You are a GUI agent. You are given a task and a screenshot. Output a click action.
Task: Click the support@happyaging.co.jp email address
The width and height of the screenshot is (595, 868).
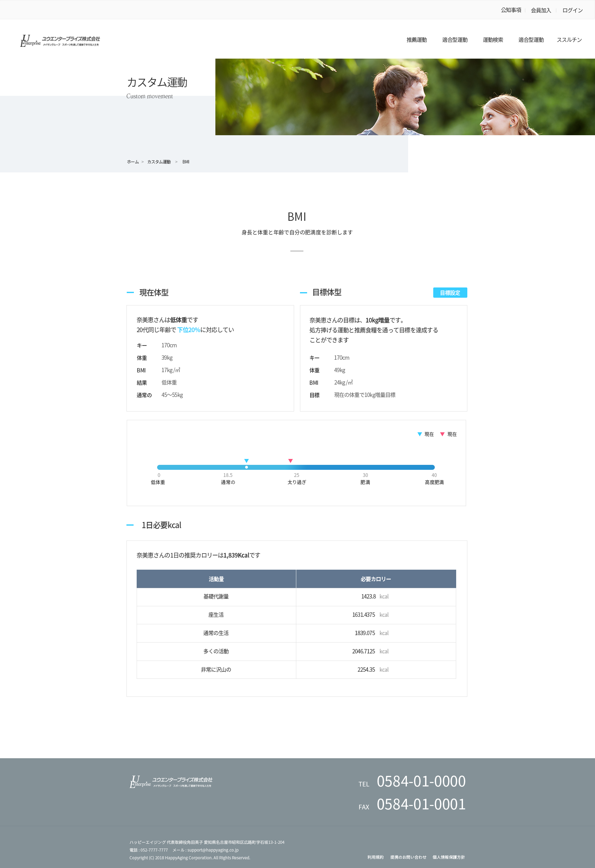pos(212,850)
